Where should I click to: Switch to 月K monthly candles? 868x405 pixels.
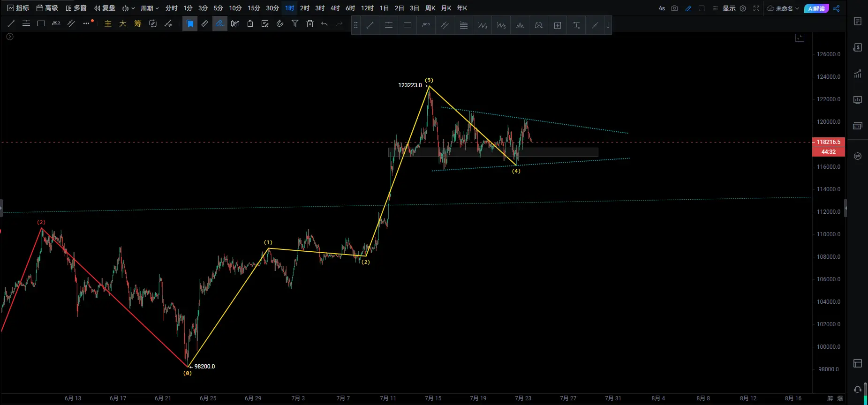tap(446, 8)
